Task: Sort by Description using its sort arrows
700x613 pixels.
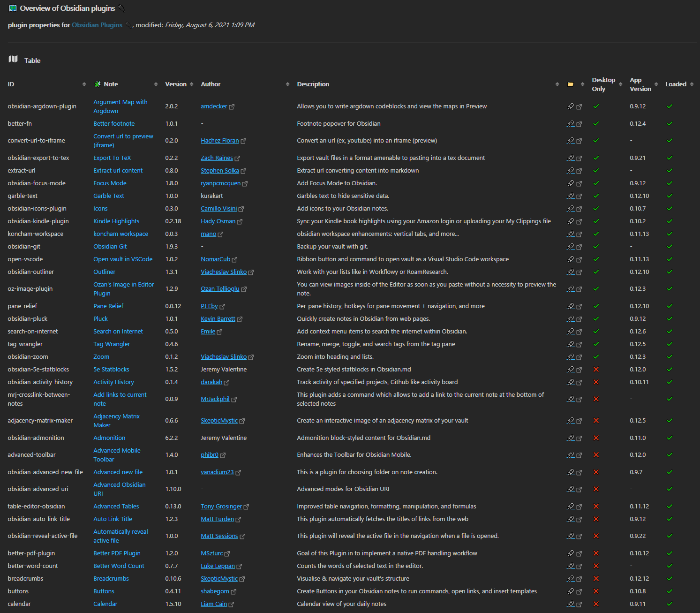Action: (557, 84)
